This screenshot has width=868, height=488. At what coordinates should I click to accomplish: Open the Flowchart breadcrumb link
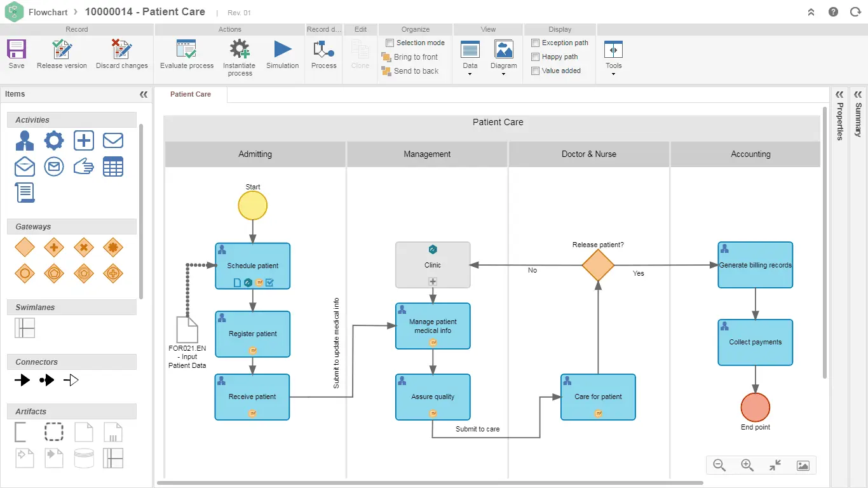coord(48,12)
